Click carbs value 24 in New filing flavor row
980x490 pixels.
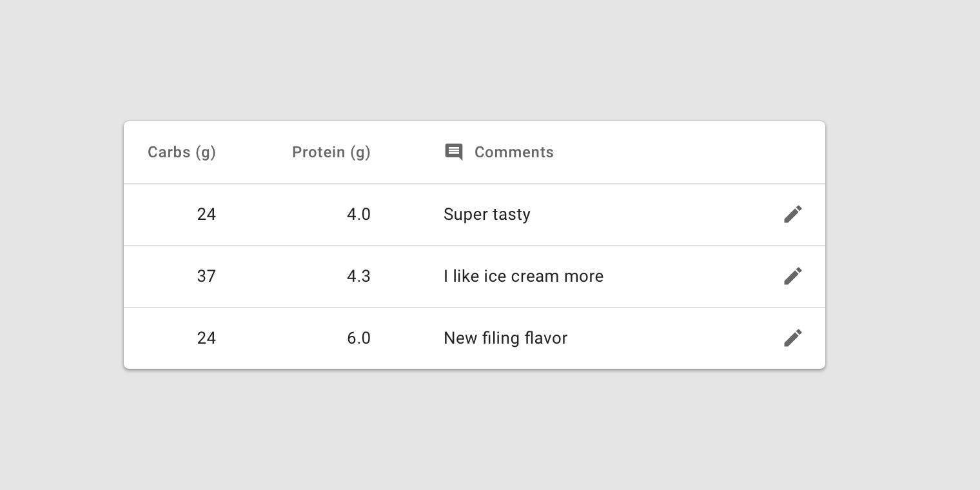click(206, 338)
